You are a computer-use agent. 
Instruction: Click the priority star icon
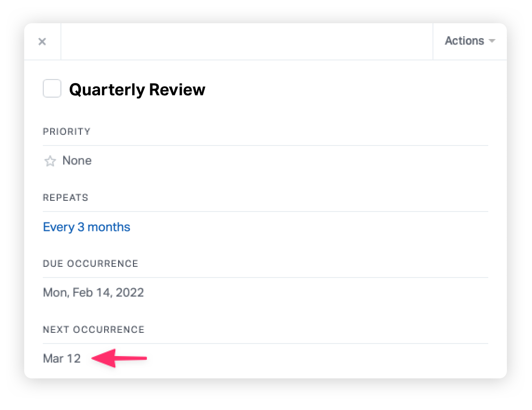[x=50, y=161]
